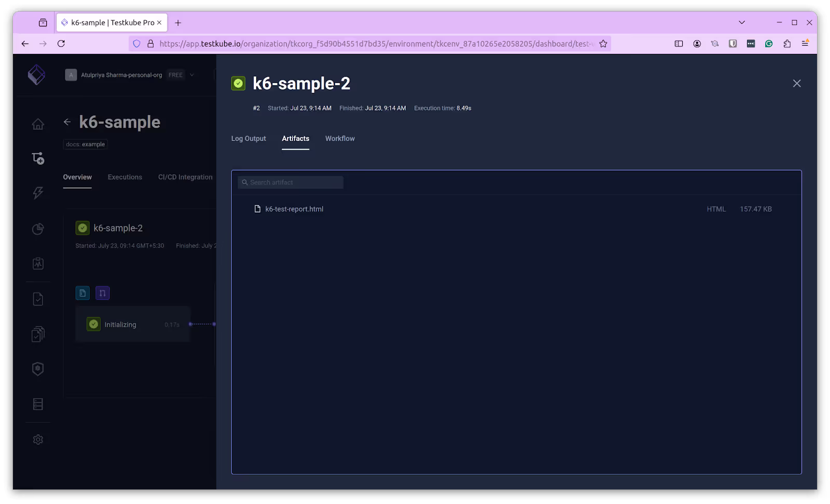Close the k6-sample-2 execution panel
830x504 pixels.
(x=797, y=83)
